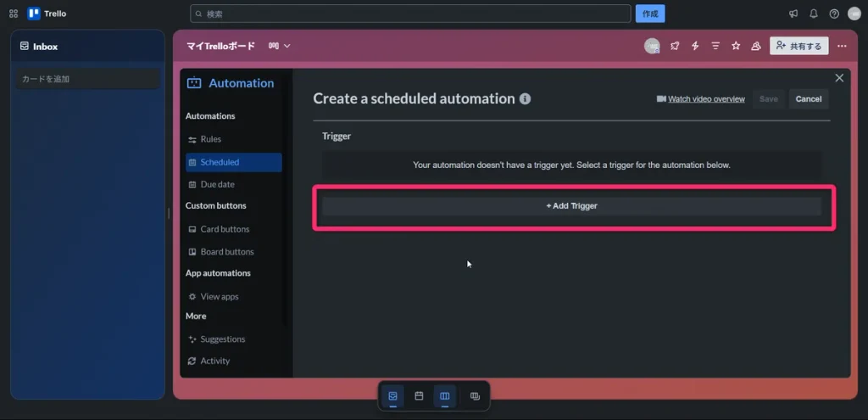Toggle the Board view in bottom bar

pos(444,396)
